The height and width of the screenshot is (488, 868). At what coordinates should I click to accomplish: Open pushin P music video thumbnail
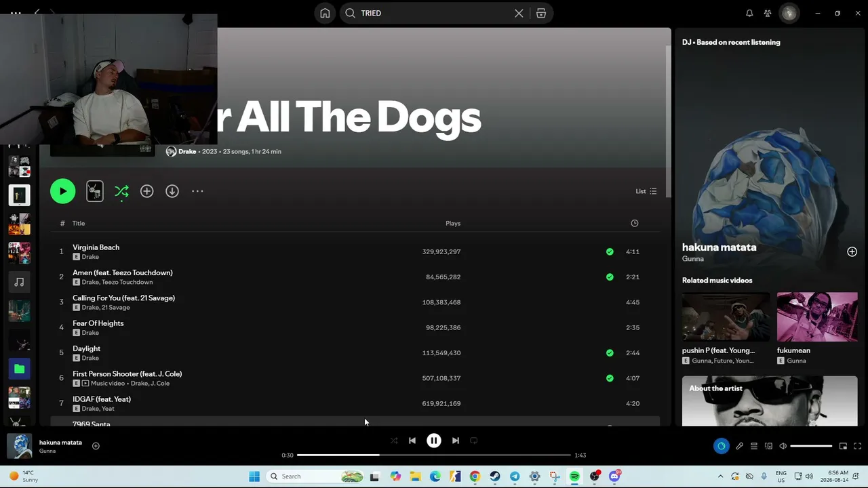(x=726, y=317)
